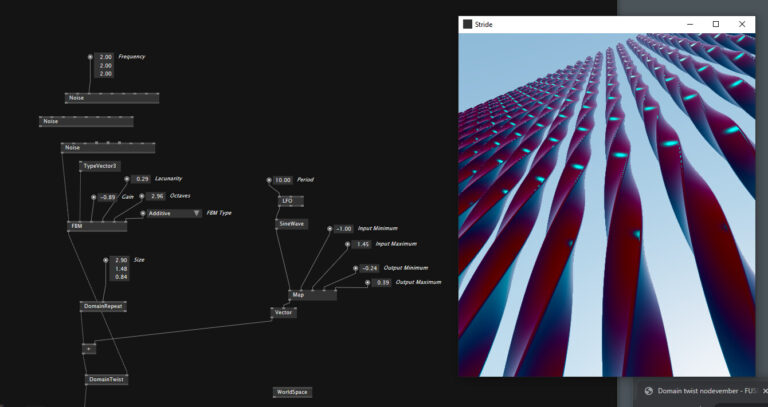The image size is (768, 407).
Task: Select the Noise node wired to FBM
Action: [x=108, y=147]
